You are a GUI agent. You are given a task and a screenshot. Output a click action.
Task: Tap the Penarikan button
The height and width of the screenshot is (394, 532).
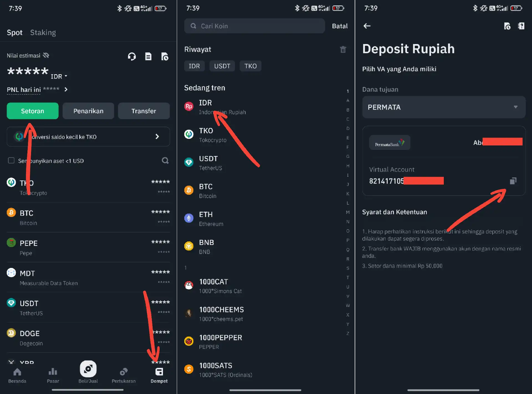[x=88, y=111]
